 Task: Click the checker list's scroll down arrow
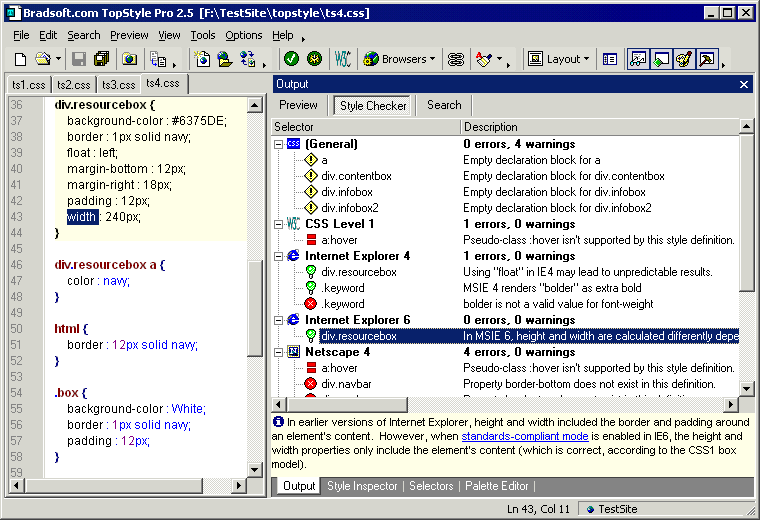(x=746, y=388)
